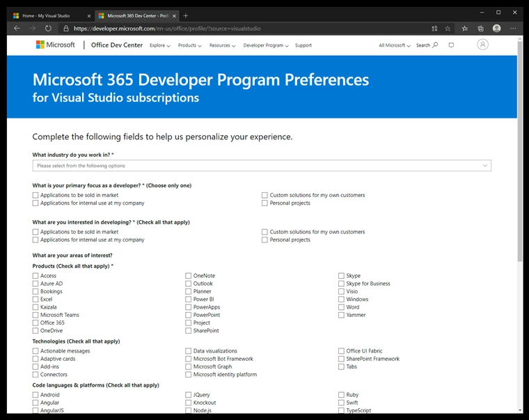Viewport: 529px width, 420px height.
Task: Go back to previous page
Action: [x=17, y=29]
